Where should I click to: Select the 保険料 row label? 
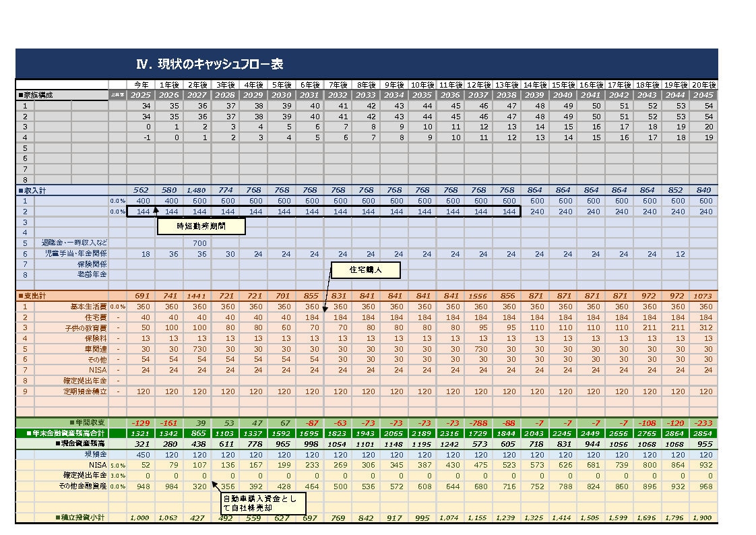[96, 338]
